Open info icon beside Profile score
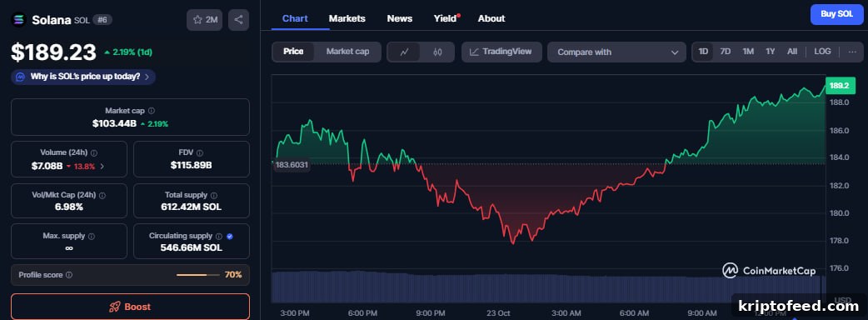The width and height of the screenshot is (868, 320). coord(69,275)
